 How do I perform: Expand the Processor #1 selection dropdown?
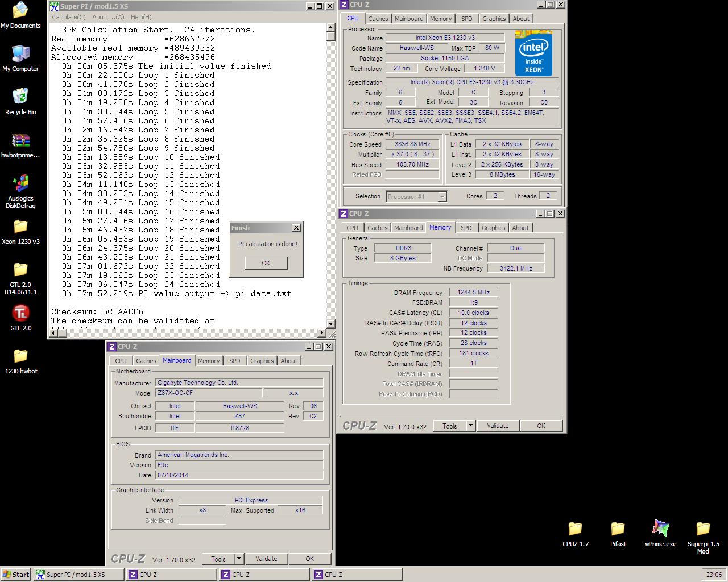(x=442, y=197)
